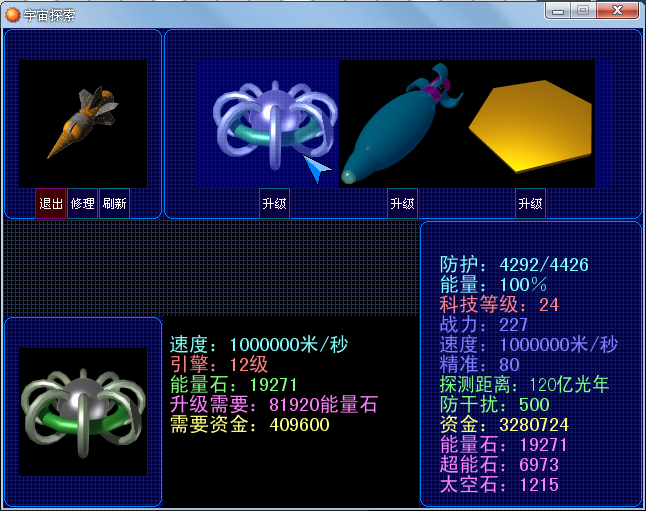The height and width of the screenshot is (511, 646).
Task: Click 防护: 4292/4426 stat
Action: click(514, 265)
